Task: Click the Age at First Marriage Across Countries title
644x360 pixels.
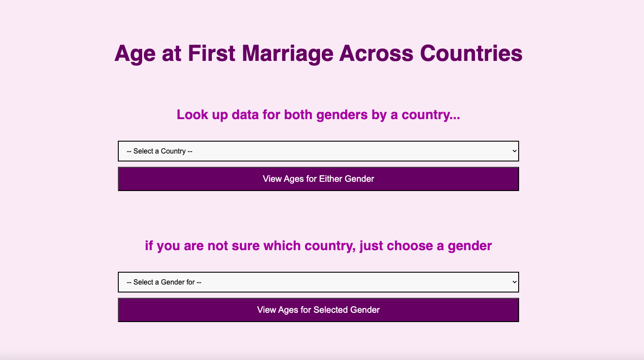Action: (x=318, y=53)
